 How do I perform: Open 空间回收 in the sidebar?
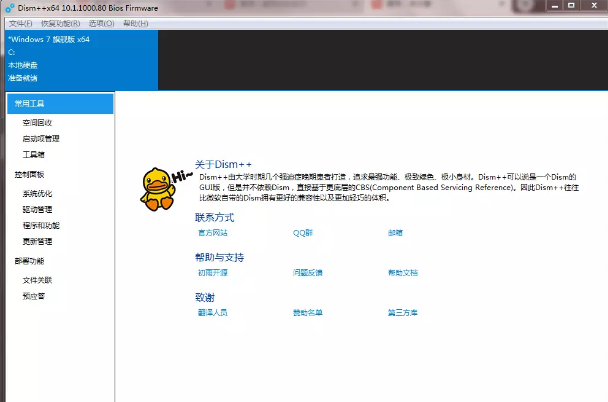(37, 123)
